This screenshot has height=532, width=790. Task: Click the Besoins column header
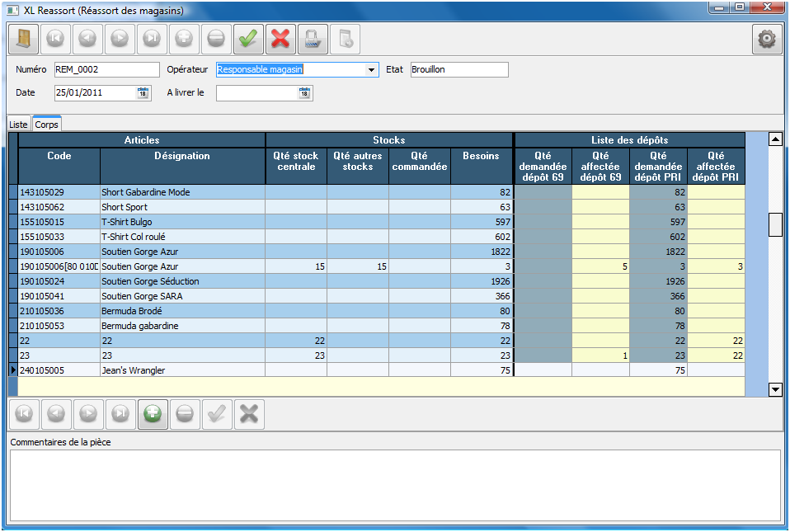482,156
